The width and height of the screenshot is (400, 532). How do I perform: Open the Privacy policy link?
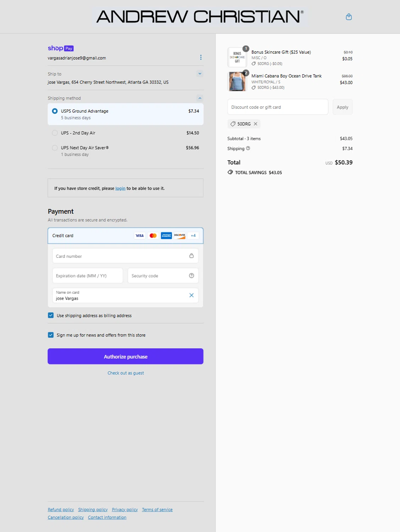click(x=125, y=510)
